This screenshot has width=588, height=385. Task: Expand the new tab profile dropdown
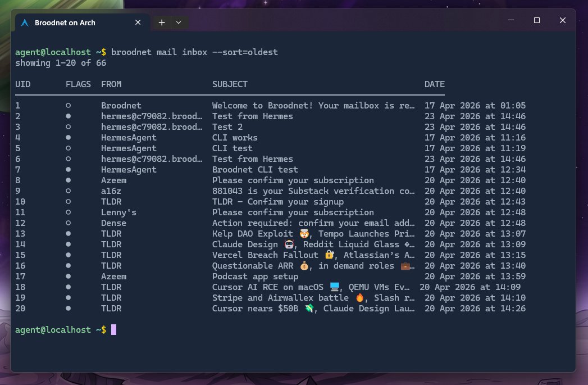(179, 22)
